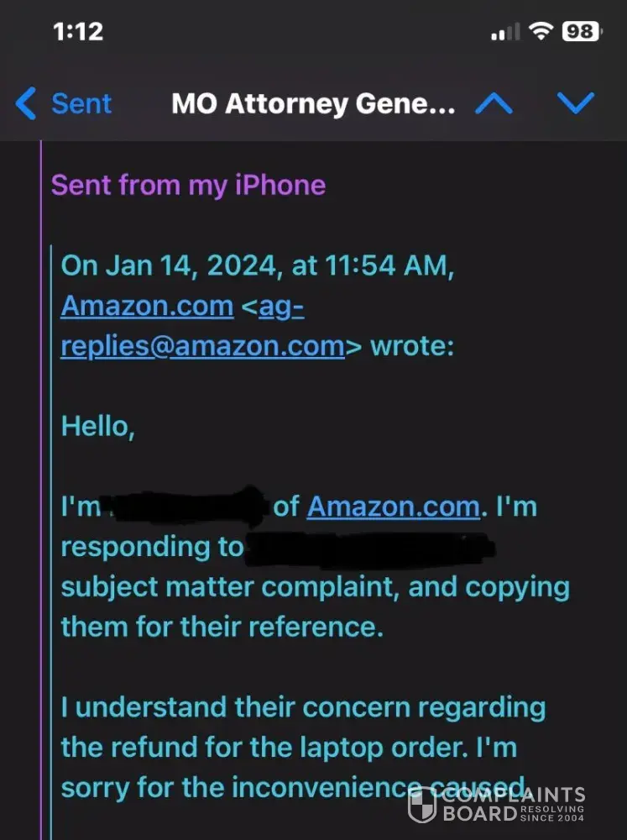Image resolution: width=627 pixels, height=840 pixels.
Task: Tap the cellular signal bars icon
Action: coord(506,33)
